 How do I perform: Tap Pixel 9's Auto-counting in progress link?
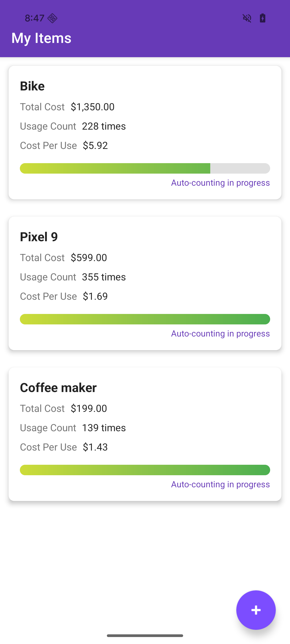point(220,334)
